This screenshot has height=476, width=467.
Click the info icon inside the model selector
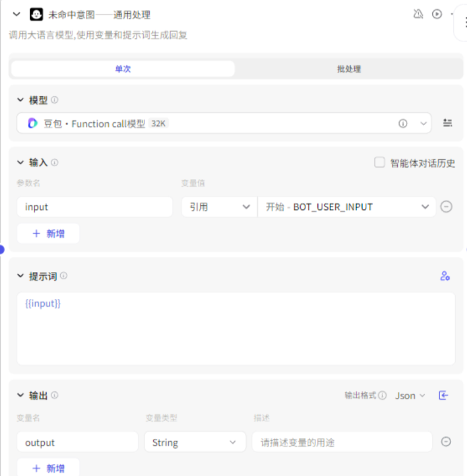403,123
